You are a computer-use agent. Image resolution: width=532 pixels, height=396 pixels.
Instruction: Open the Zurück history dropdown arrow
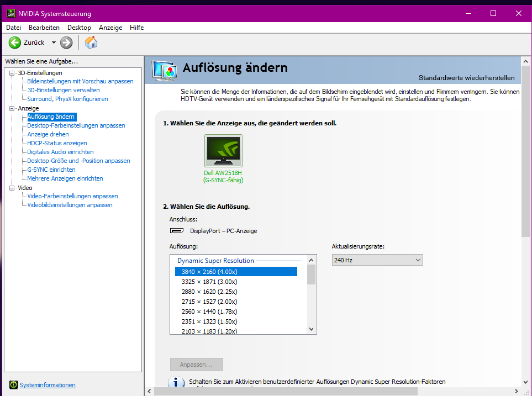54,43
